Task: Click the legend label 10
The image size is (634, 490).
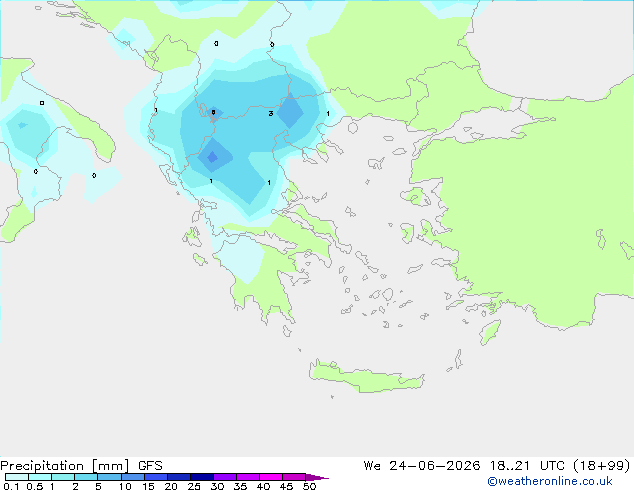Action: 125,486
